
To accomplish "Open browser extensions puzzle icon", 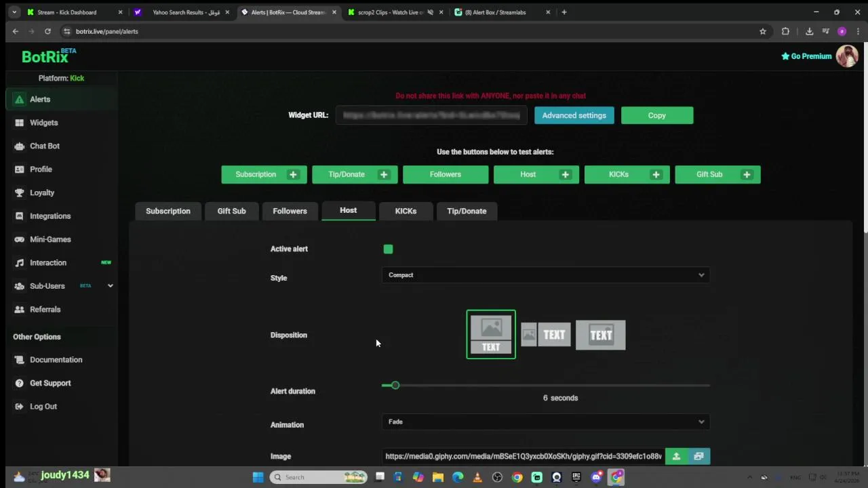I will click(785, 31).
